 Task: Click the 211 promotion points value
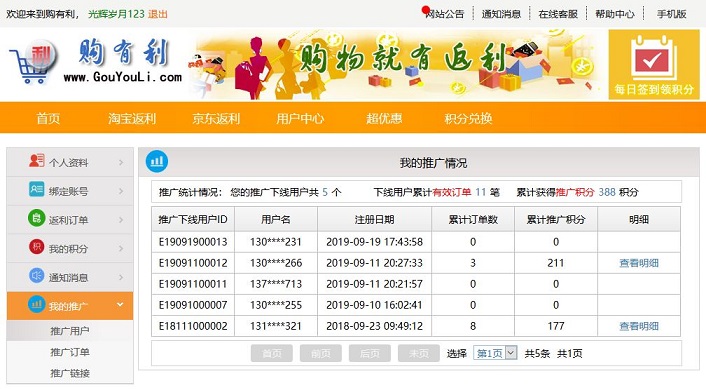click(x=556, y=263)
